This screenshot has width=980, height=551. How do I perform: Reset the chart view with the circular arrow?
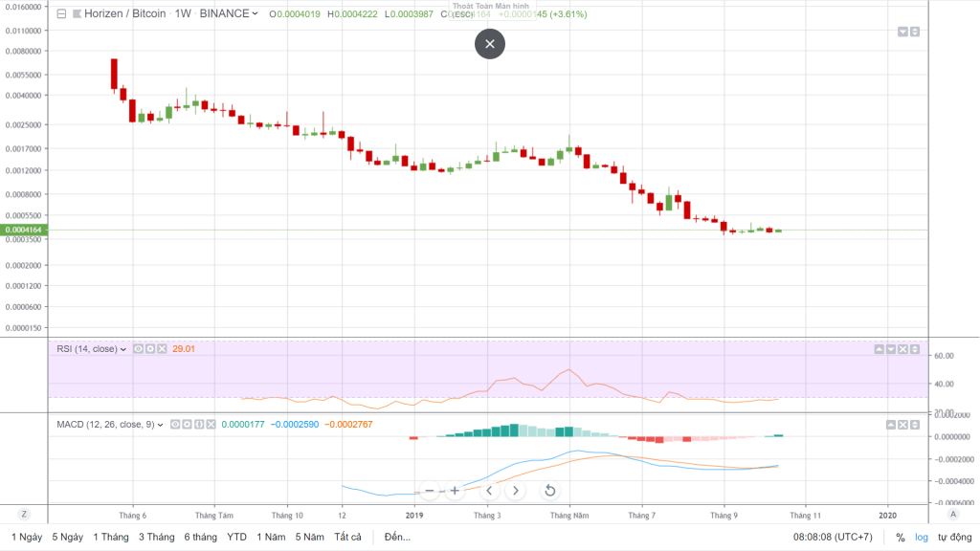tap(549, 491)
